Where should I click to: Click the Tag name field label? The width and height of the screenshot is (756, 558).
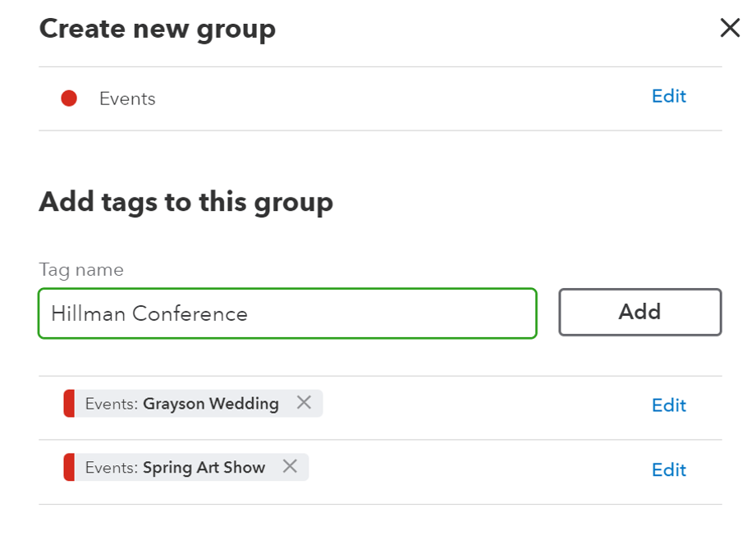click(x=80, y=269)
